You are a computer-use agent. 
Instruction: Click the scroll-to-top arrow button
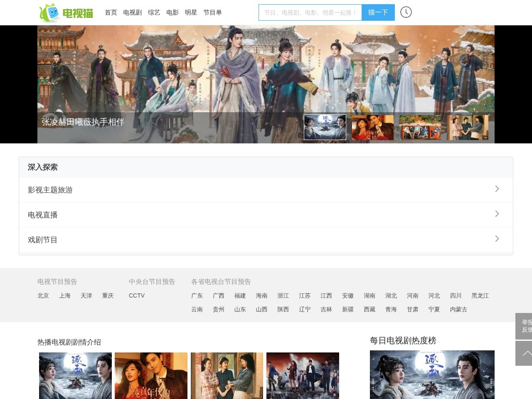click(525, 354)
